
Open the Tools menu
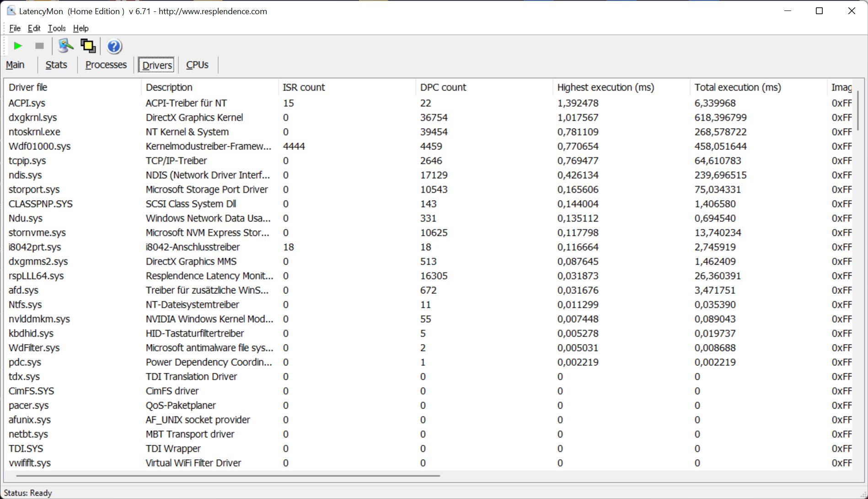coord(57,28)
